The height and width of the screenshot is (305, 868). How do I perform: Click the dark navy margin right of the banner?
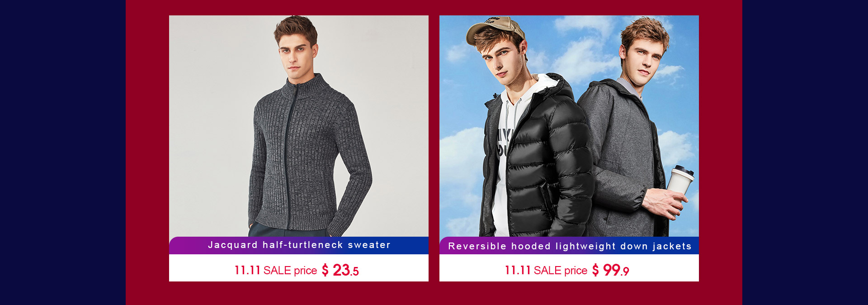pos(805,152)
